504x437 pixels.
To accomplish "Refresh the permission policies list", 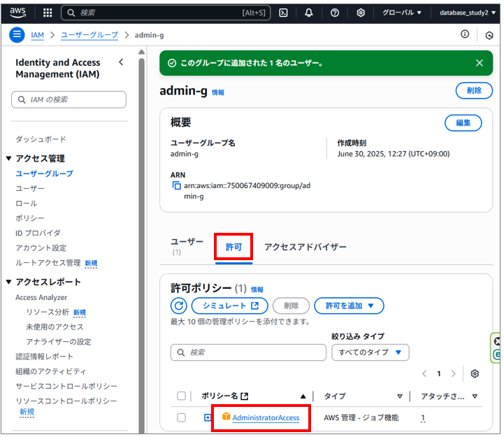I will point(179,306).
